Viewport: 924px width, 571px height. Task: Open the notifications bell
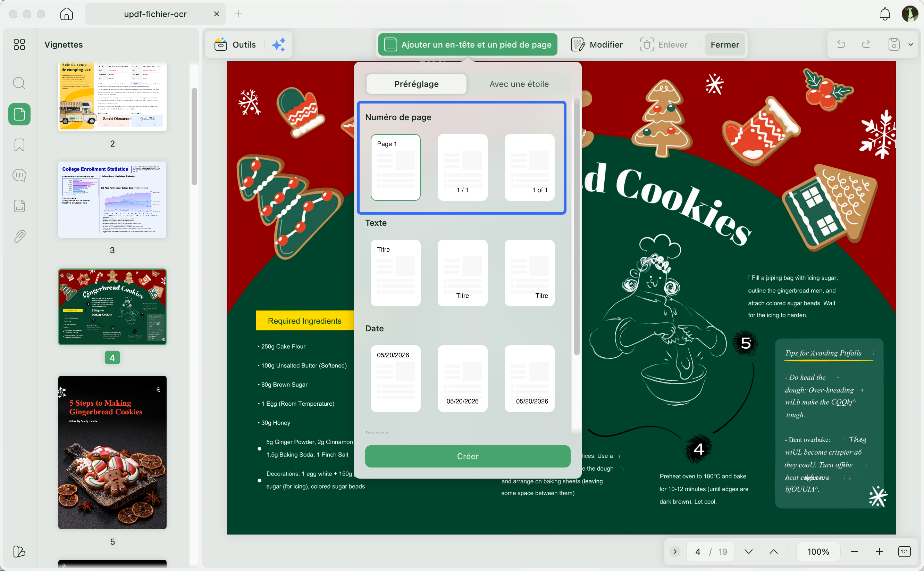point(885,14)
